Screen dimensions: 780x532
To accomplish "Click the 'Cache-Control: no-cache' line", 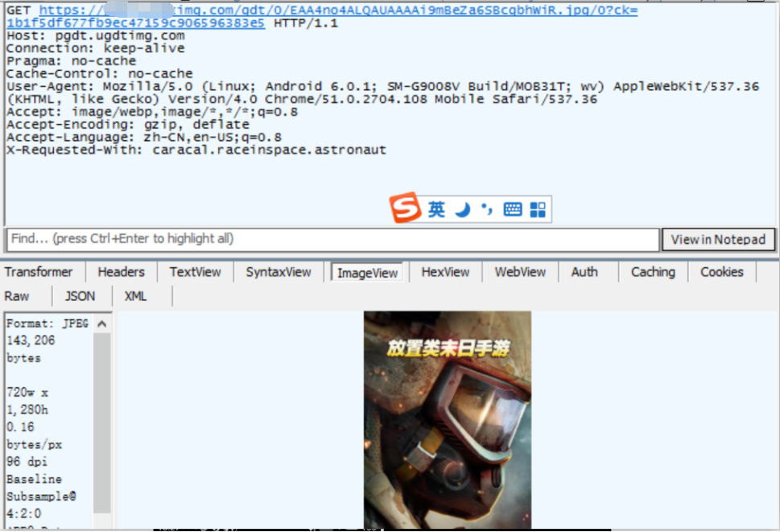I will point(100,73).
